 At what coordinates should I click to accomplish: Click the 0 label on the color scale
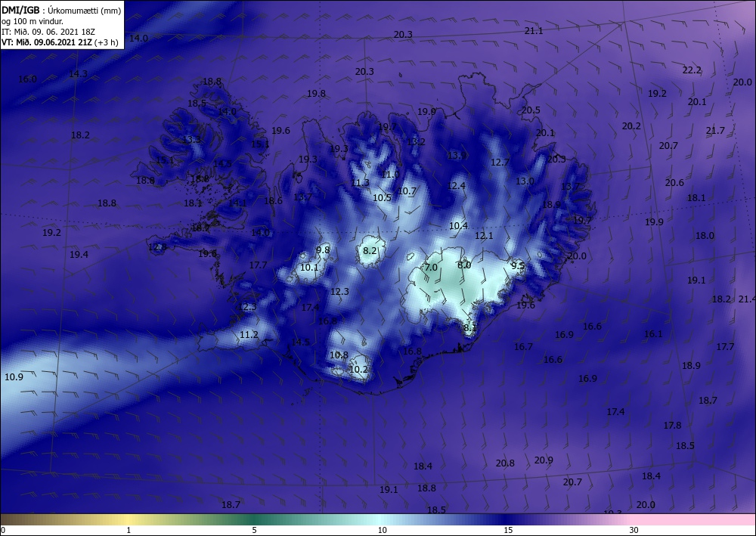3,530
